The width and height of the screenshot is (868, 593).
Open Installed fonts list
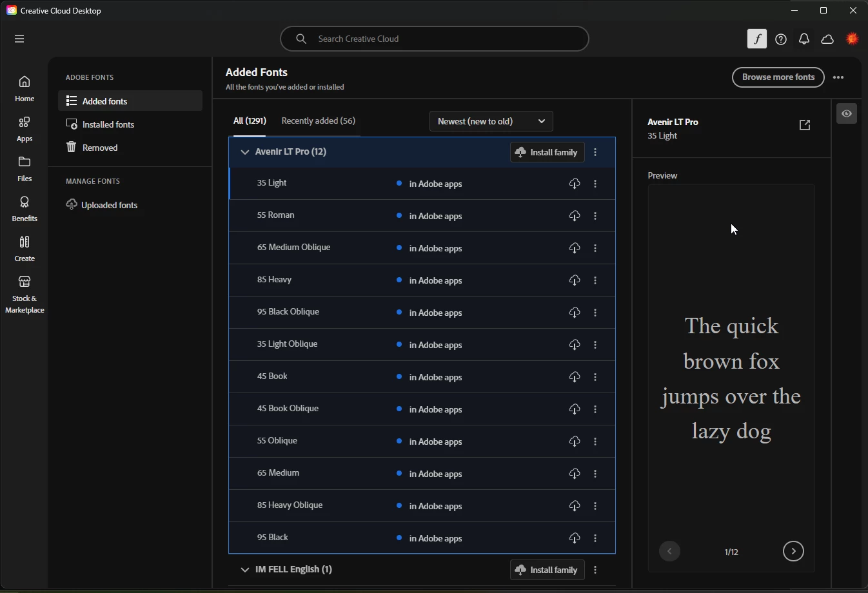click(101, 124)
